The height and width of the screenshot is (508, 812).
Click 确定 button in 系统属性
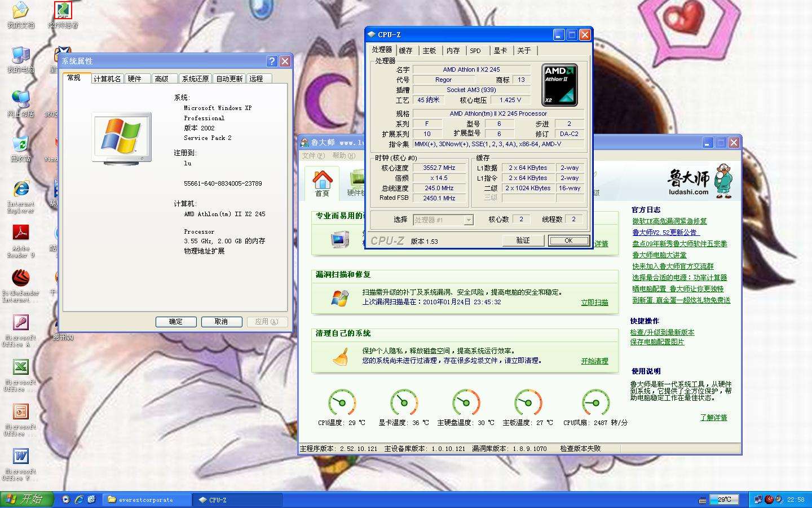tap(176, 322)
